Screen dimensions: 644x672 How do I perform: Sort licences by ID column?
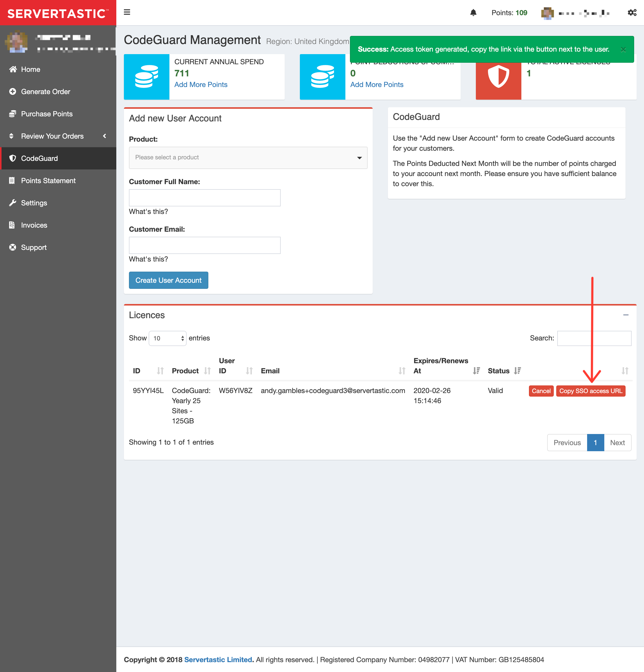[160, 371]
